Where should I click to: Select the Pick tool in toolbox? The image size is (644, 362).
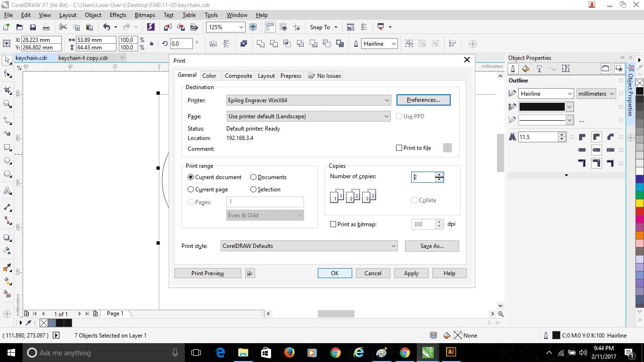[7, 60]
